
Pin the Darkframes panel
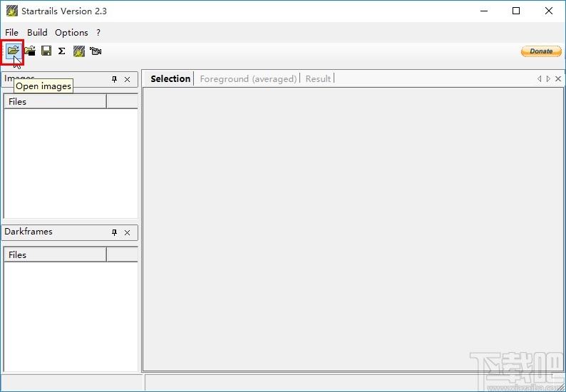click(x=115, y=232)
